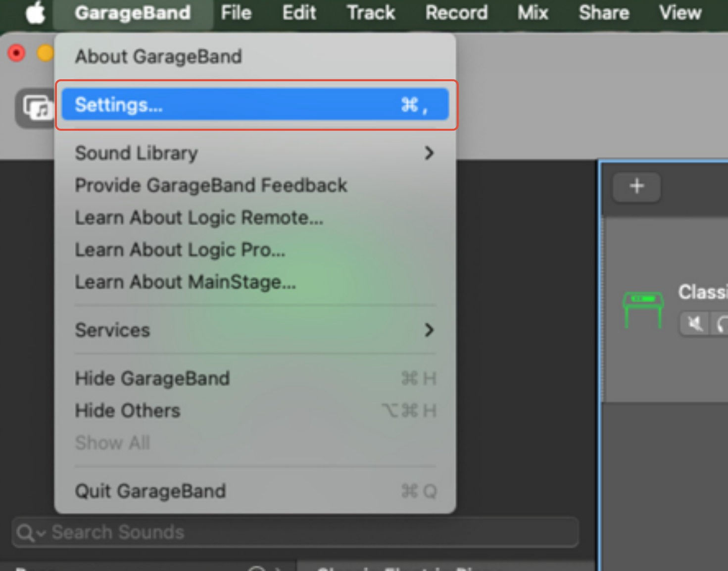Expand the Services submenu
Viewport: 728px width, 571px height.
[x=255, y=330]
